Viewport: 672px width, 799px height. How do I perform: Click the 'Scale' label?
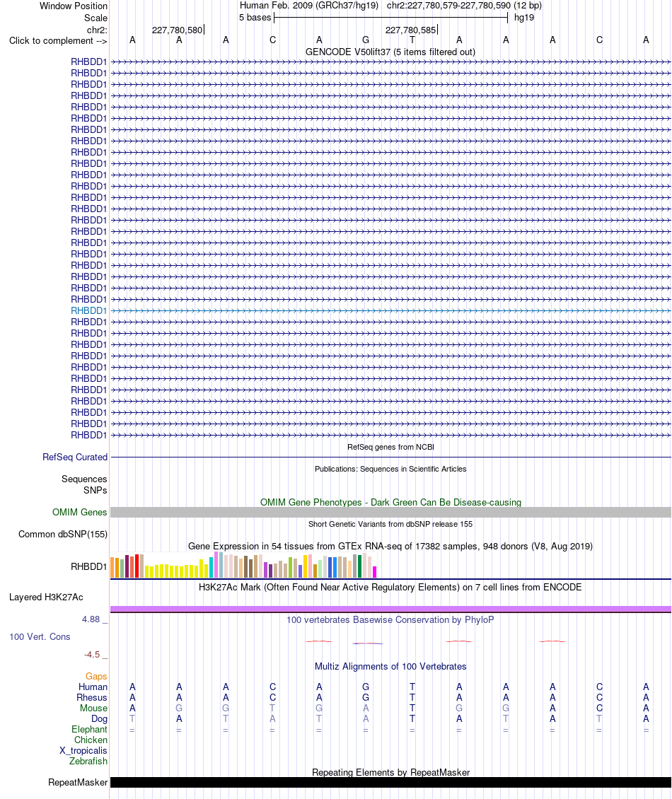pyautogui.click(x=96, y=18)
